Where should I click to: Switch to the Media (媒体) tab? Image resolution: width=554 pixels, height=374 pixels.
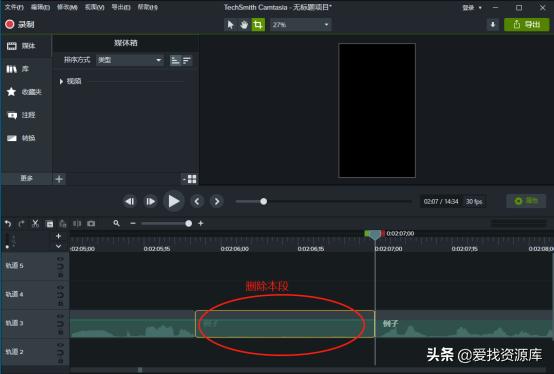[26, 46]
